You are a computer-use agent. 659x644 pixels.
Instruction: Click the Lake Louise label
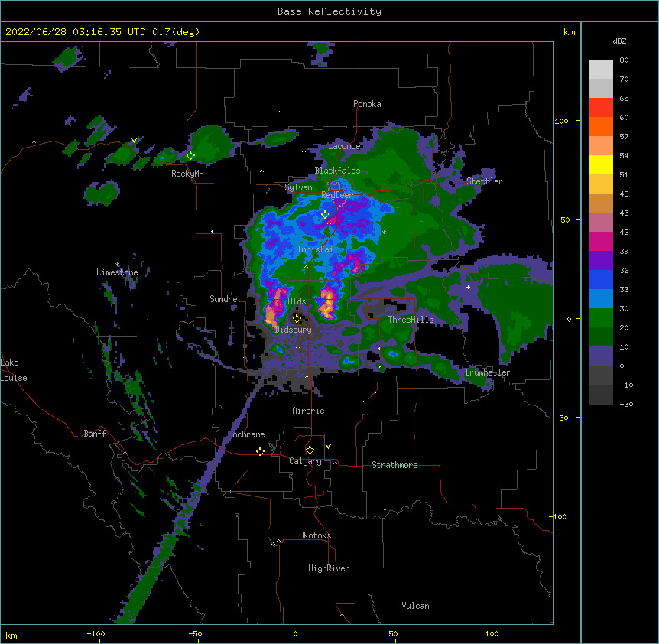tap(14, 370)
